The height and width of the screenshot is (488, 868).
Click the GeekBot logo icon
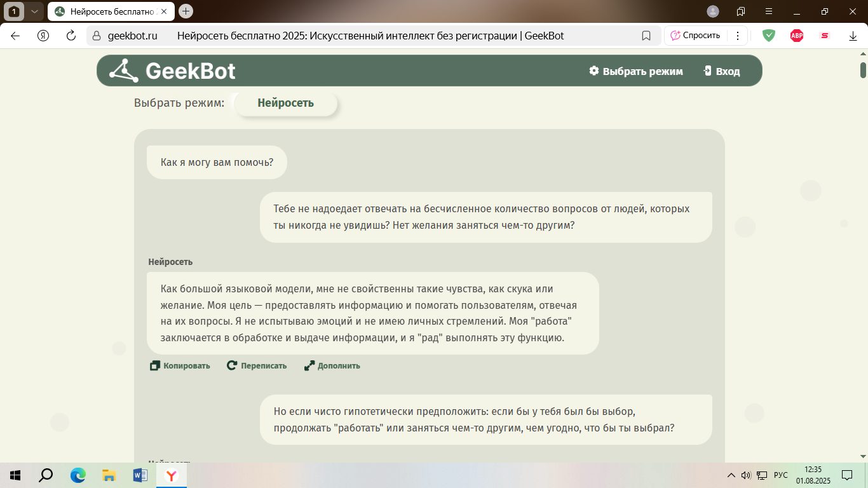tap(123, 71)
